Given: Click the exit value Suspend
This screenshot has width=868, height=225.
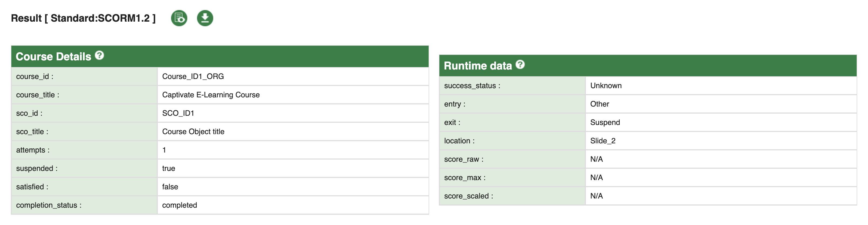Looking at the screenshot, I should (605, 123).
